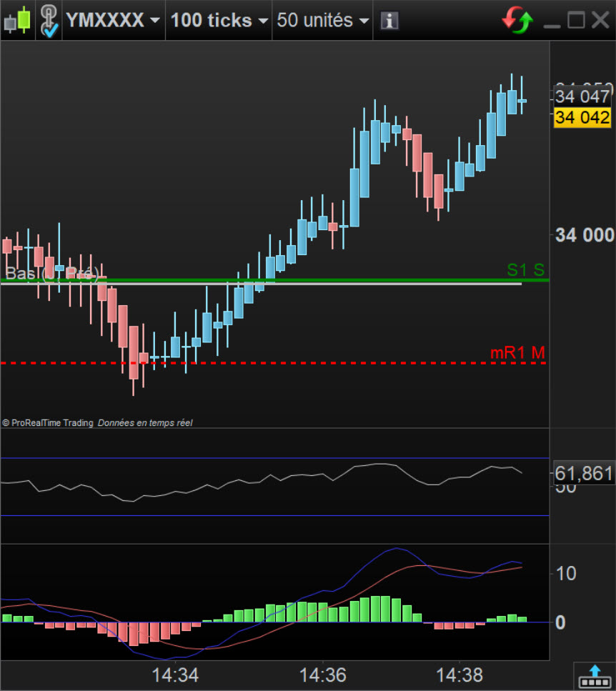This screenshot has height=691, width=616.
Task: Click the Bas (J. Pré.) line label
Action: tap(51, 274)
